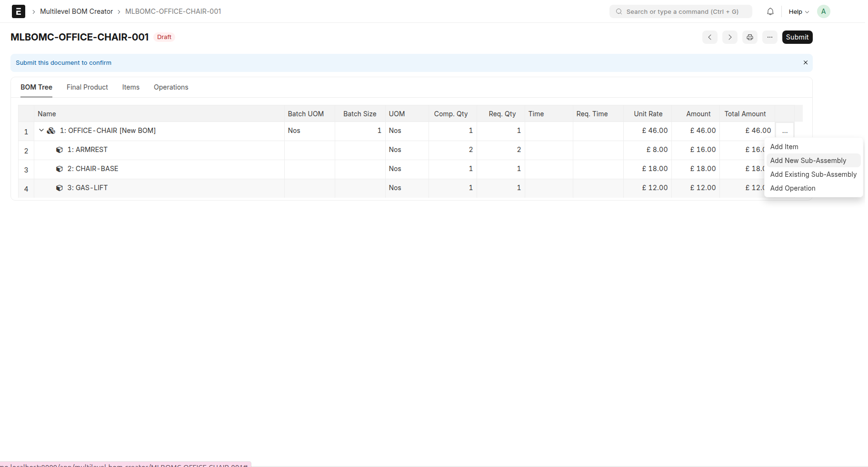868x467 pixels.
Task: Click the box icon beside GAS-LIFT
Action: point(59,188)
